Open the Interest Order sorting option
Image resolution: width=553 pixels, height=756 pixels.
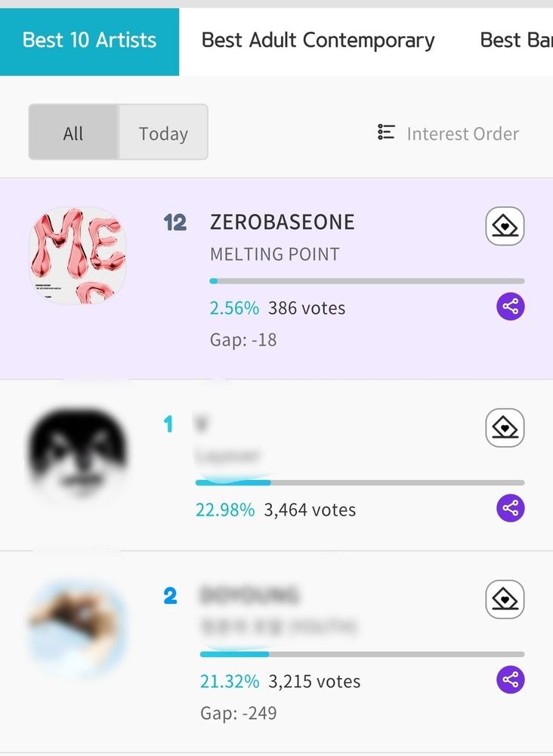(448, 133)
